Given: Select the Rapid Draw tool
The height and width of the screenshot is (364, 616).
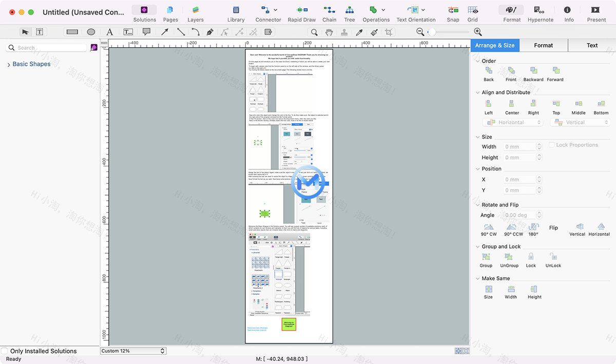Looking at the screenshot, I should [302, 13].
